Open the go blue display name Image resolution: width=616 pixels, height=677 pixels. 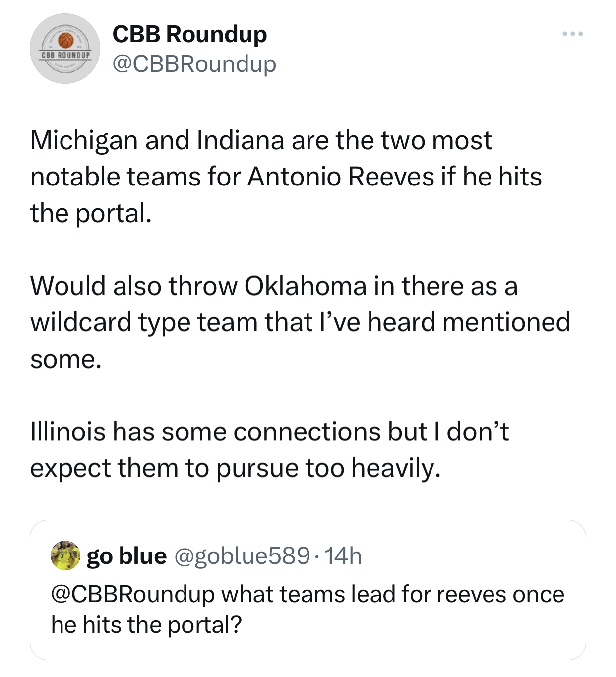(x=126, y=555)
